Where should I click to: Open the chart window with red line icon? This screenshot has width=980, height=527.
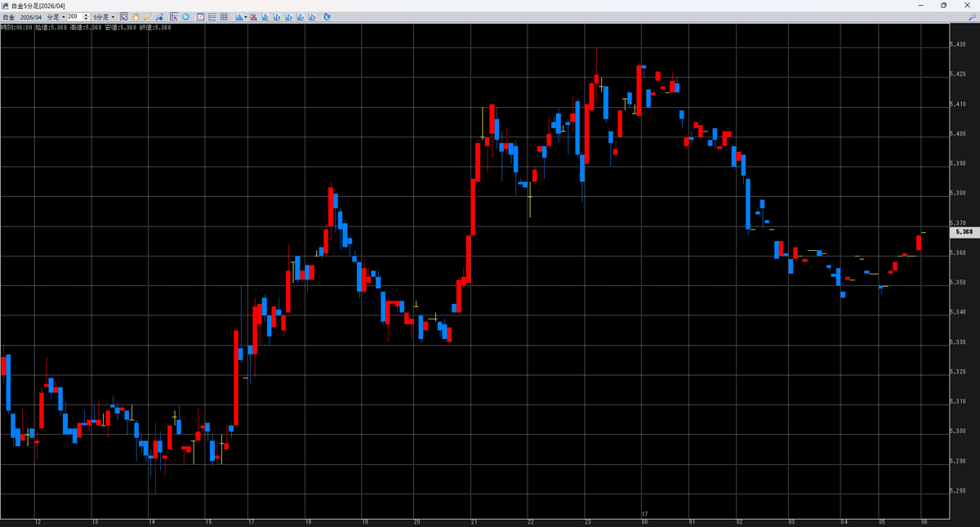[201, 16]
